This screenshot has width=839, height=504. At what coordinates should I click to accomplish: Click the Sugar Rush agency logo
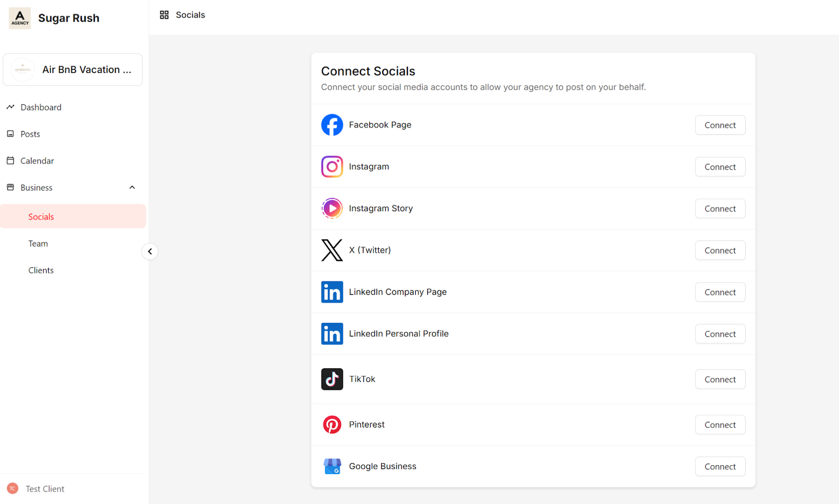coord(20,18)
